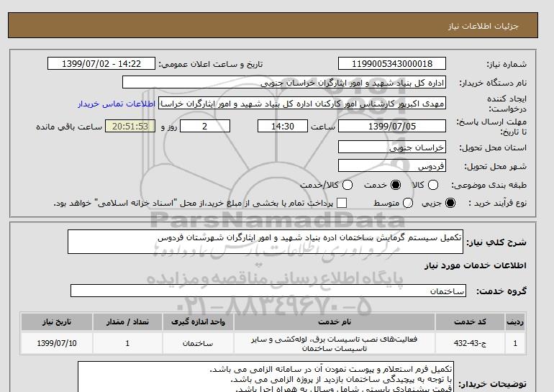Click the need date cell 1399/07/10
The width and height of the screenshot is (554, 392).
57,343
